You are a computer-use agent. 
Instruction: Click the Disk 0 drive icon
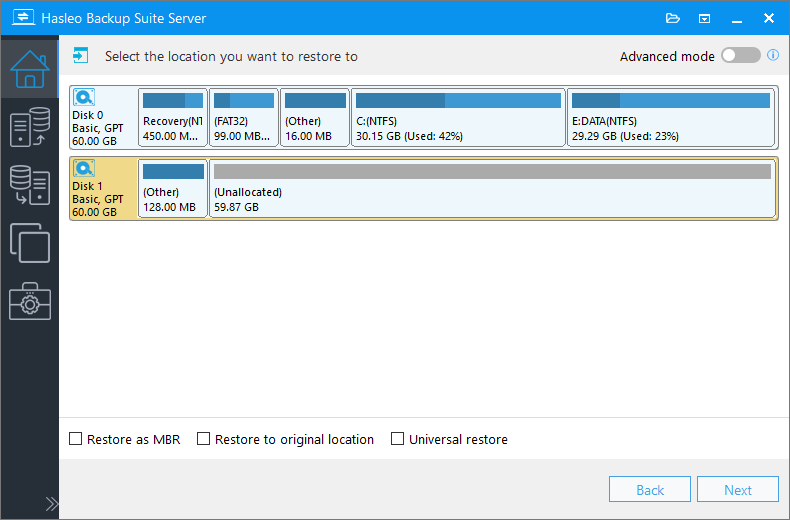pyautogui.click(x=84, y=97)
